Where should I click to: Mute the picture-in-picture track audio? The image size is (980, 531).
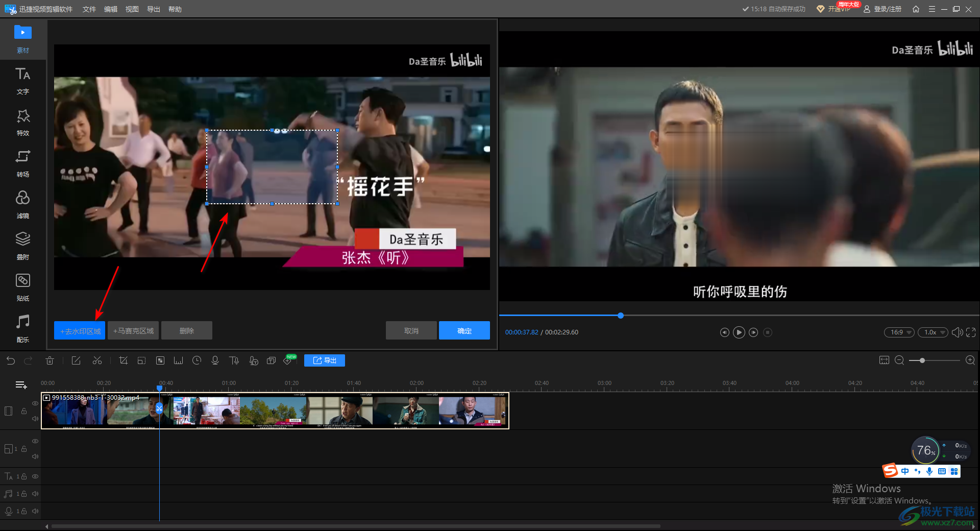(35, 456)
